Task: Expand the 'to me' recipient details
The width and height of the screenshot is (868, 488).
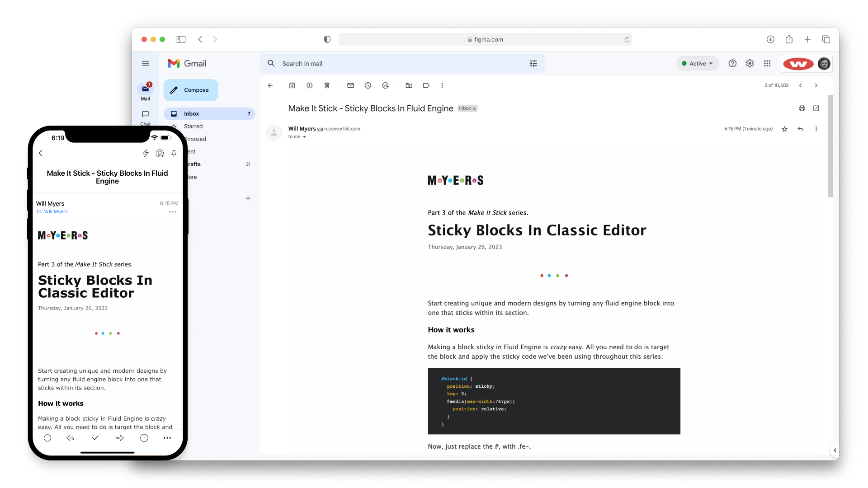Action: click(297, 136)
